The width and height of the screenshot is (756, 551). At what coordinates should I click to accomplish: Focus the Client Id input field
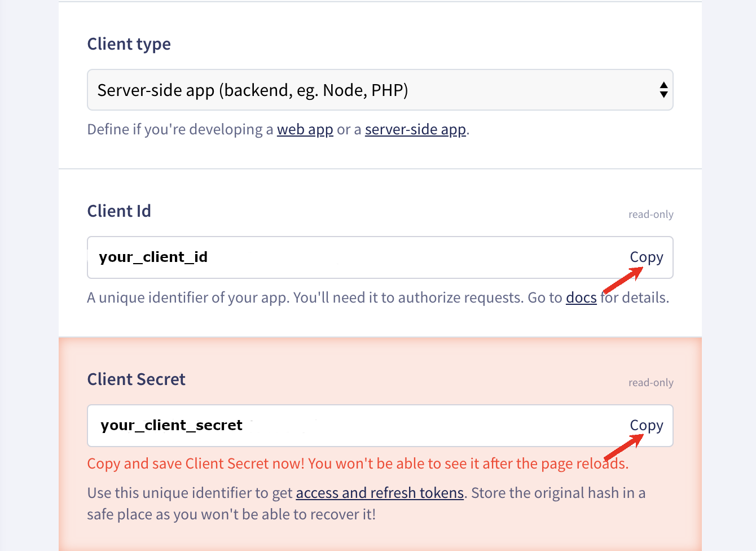[350, 257]
